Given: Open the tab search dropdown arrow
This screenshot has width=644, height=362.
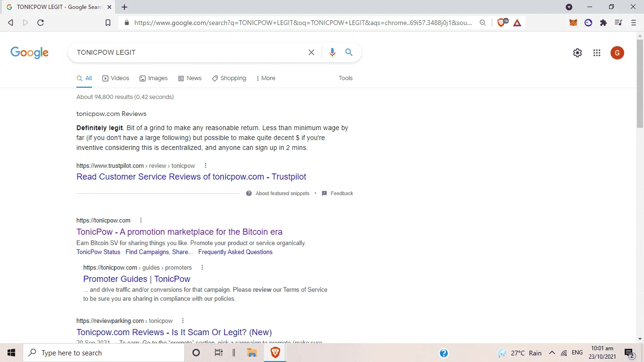Looking at the screenshot, I should click(x=569, y=7).
